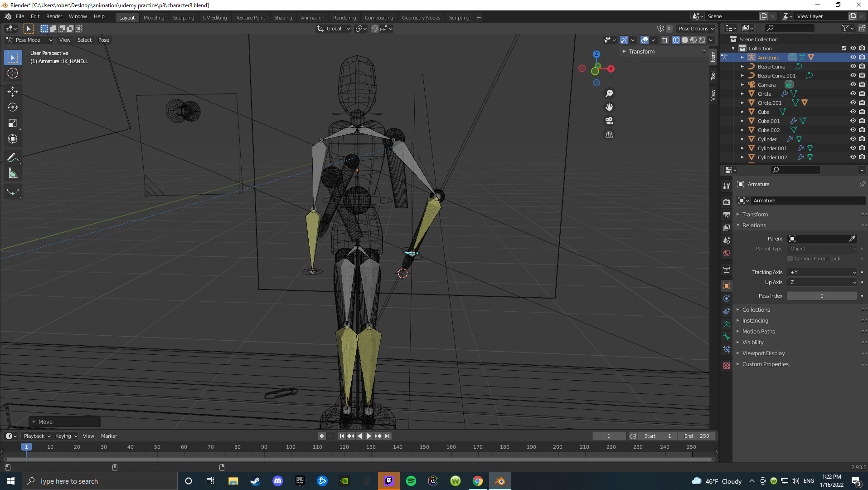Open World properties globe icon

(727, 253)
